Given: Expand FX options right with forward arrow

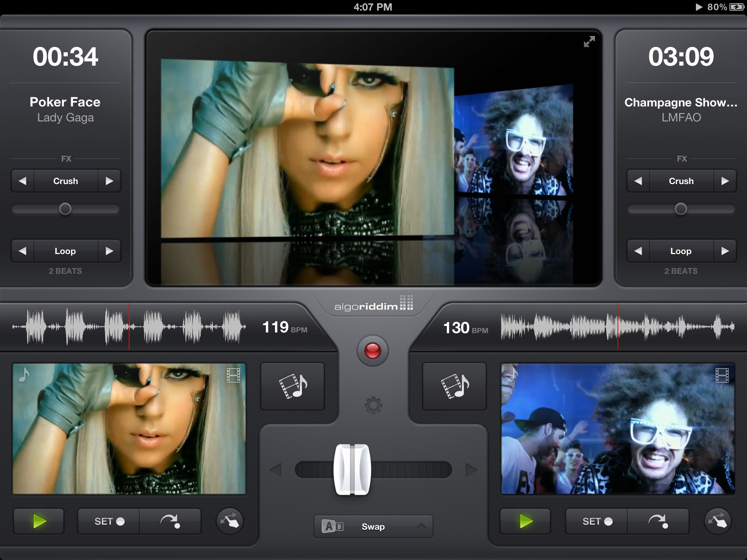Looking at the screenshot, I should 724,181.
